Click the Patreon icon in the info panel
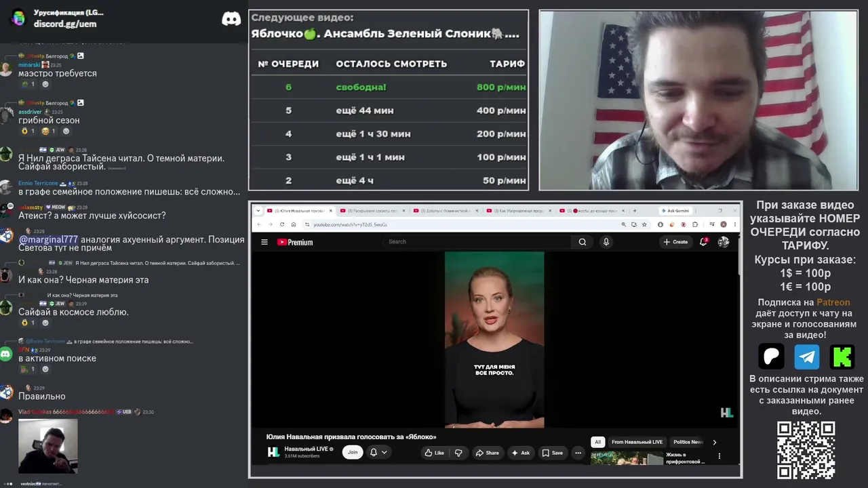The image size is (868, 488). (771, 356)
